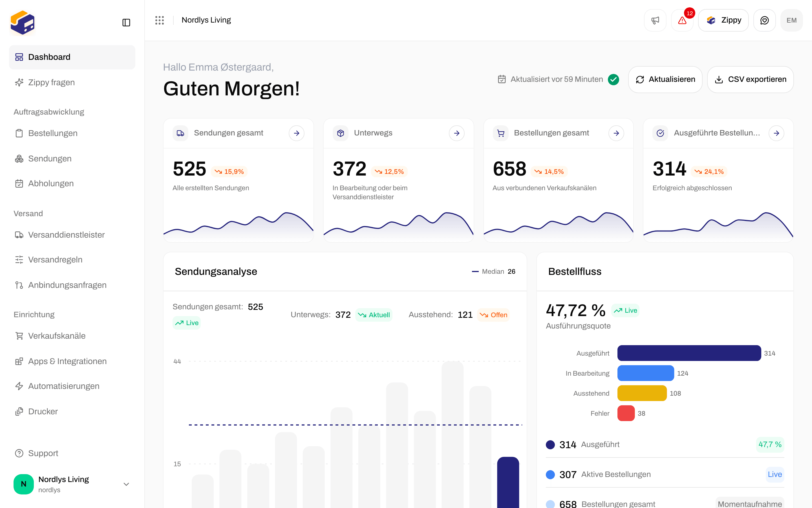Open Bestellungen page
This screenshot has width=812, height=508.
72,133
